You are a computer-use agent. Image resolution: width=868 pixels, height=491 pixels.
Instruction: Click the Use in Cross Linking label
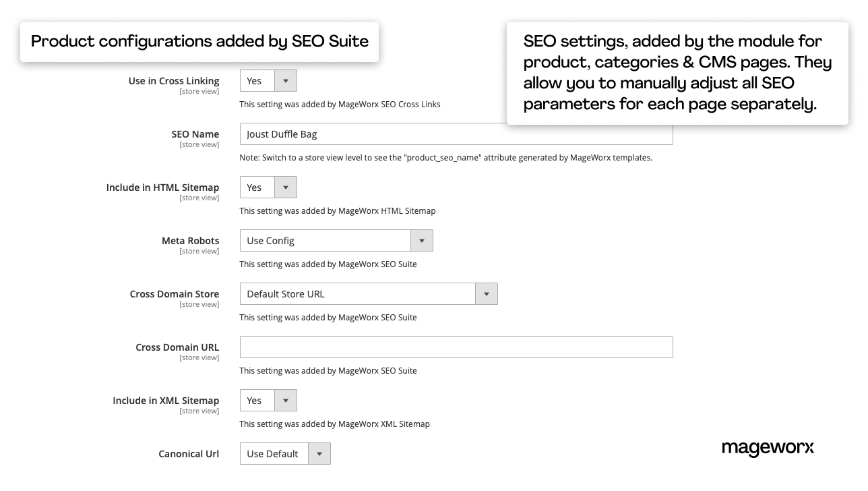(x=174, y=80)
